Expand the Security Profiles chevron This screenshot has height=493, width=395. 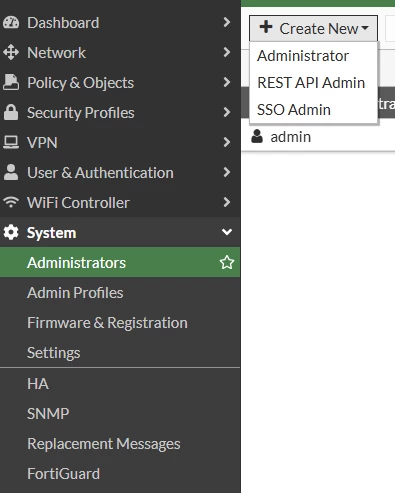(227, 112)
